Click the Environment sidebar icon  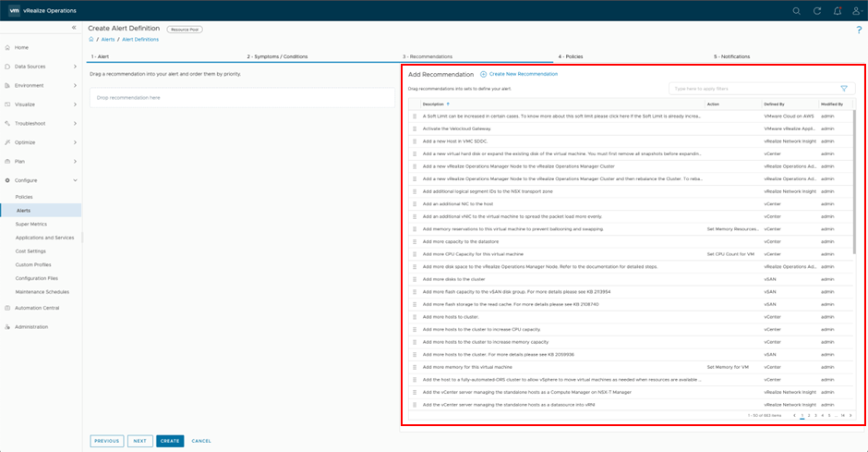coord(7,85)
